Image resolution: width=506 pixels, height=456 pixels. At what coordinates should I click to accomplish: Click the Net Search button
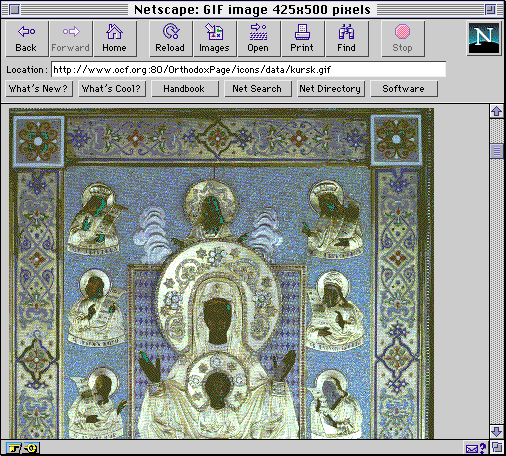(x=258, y=89)
